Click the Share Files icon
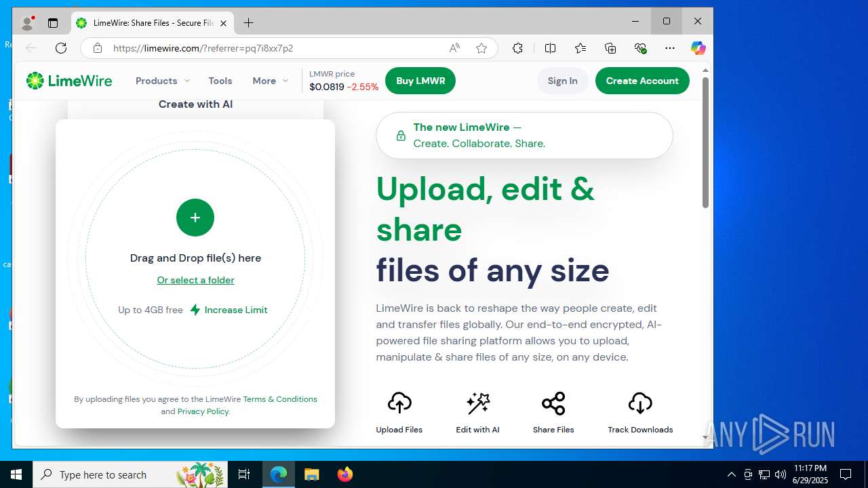Viewport: 868px width, 488px height. (553, 403)
